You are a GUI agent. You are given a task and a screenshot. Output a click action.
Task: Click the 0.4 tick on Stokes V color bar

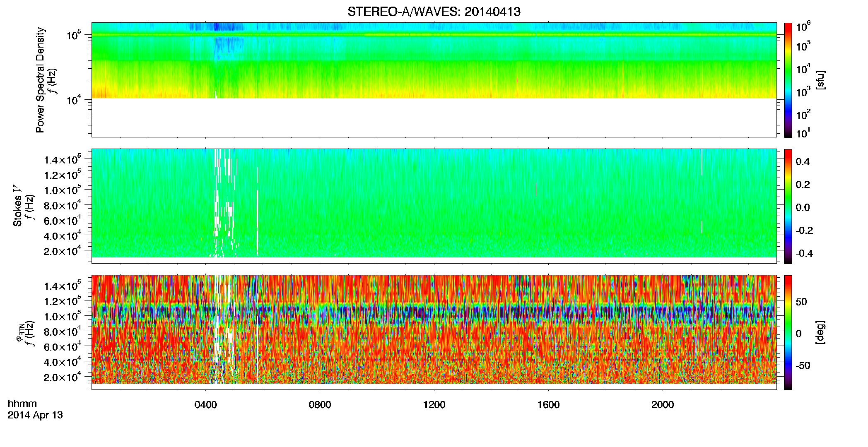point(803,162)
